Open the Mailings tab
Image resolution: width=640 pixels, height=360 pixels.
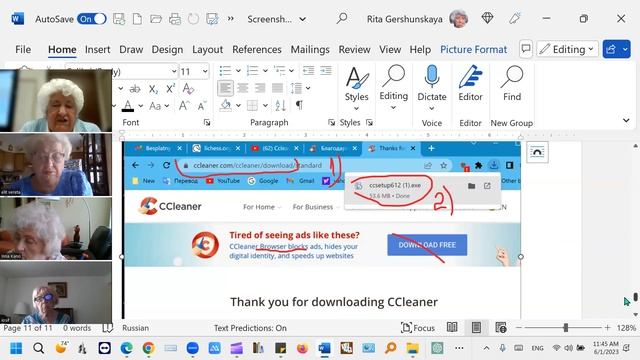coord(310,49)
